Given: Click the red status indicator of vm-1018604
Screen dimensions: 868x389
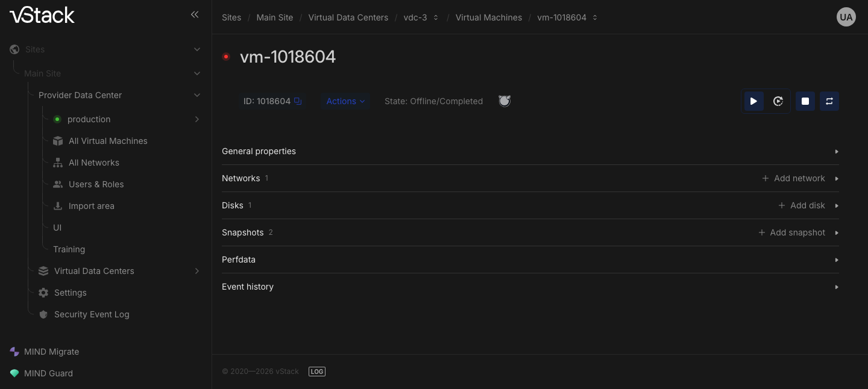Looking at the screenshot, I should (x=226, y=57).
